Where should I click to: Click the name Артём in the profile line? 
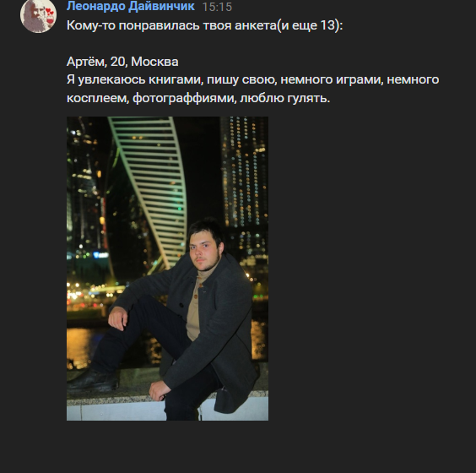[86, 62]
